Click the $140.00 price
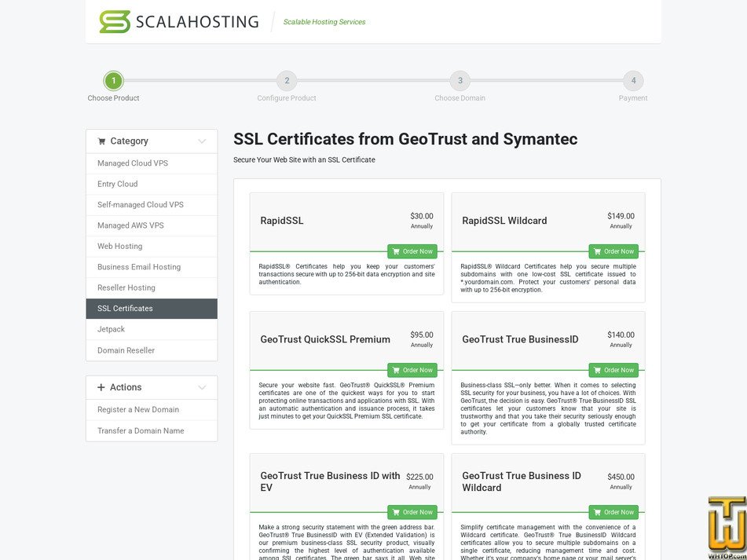Viewport: 747px width, 560px height. click(x=621, y=335)
